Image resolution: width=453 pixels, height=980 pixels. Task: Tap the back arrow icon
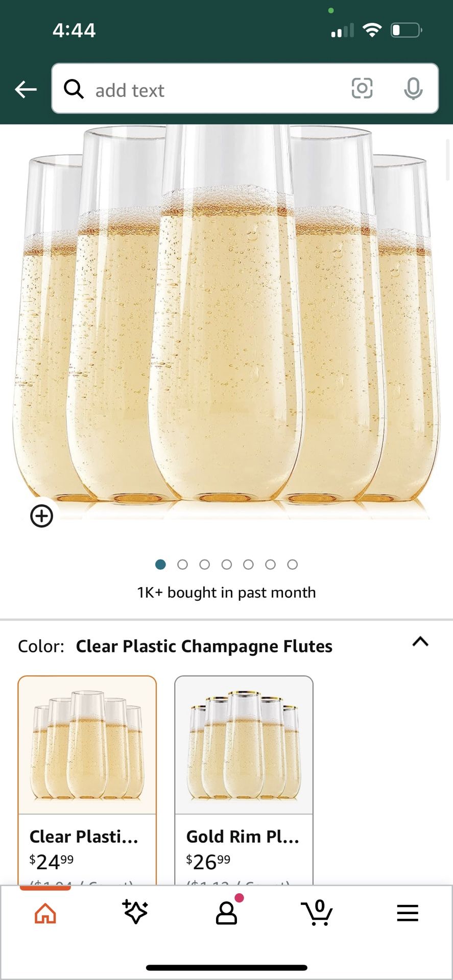point(26,90)
